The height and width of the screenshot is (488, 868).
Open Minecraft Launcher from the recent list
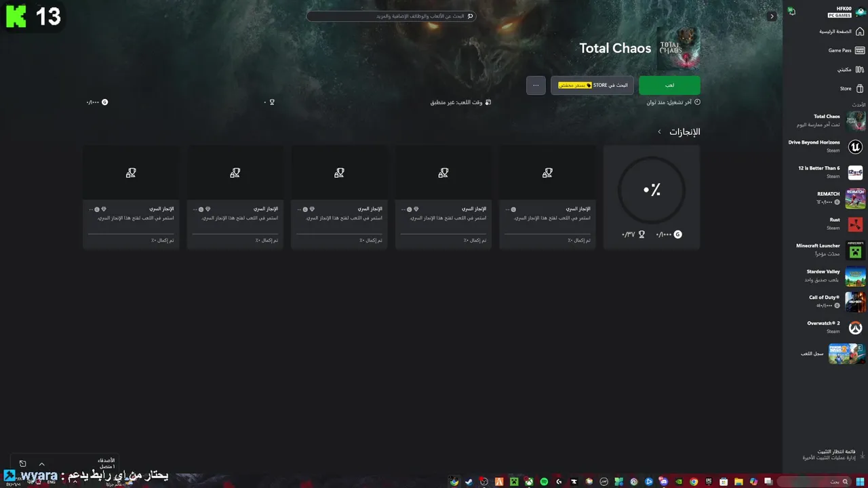coord(826,249)
